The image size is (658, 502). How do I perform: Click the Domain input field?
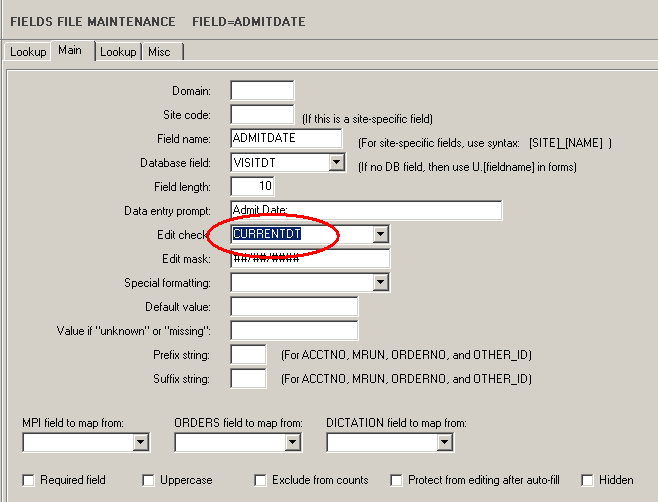[262, 91]
